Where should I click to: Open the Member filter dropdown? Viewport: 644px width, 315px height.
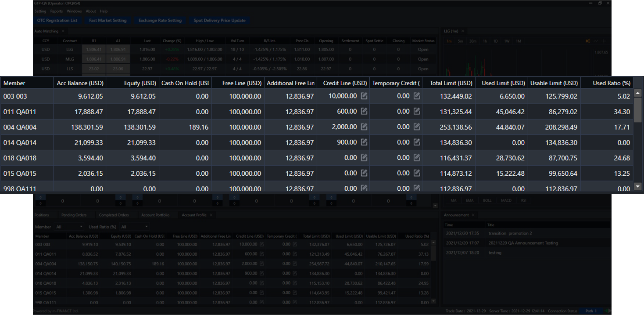coord(69,227)
